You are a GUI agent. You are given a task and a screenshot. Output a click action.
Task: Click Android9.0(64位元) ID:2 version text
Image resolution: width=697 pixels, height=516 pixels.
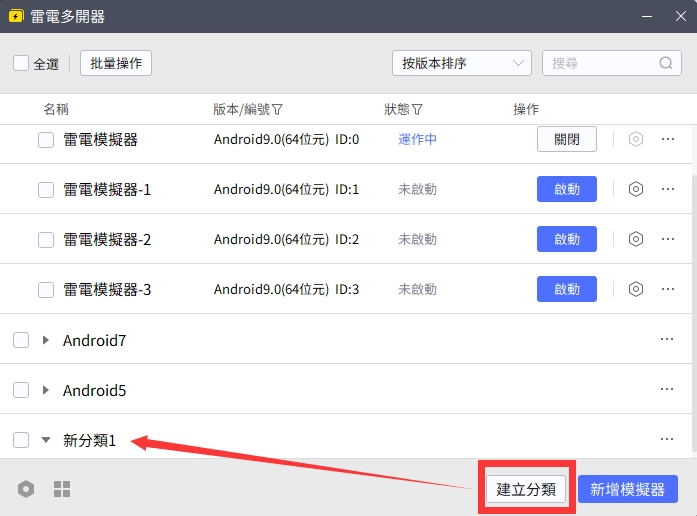click(x=286, y=240)
